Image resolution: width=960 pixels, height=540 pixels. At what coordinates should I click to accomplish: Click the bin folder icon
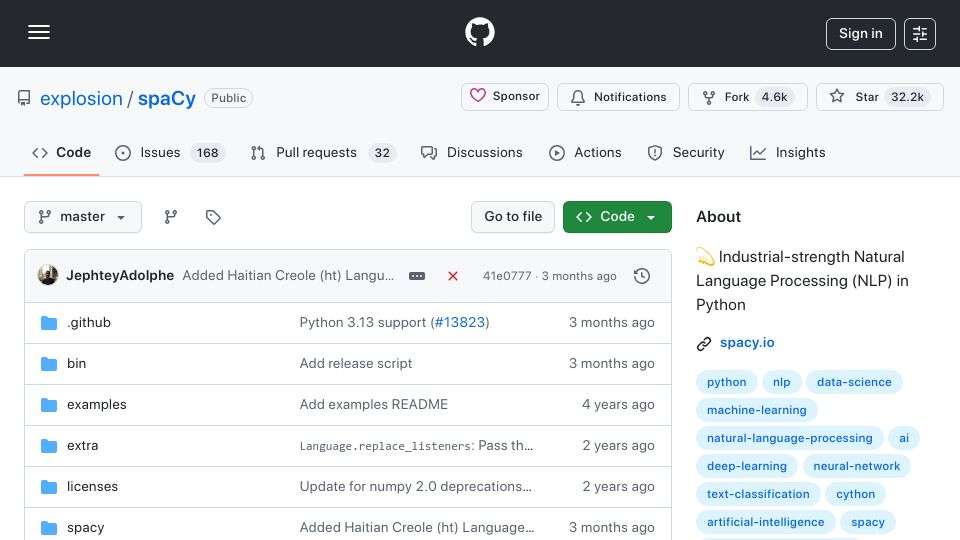[x=49, y=364]
